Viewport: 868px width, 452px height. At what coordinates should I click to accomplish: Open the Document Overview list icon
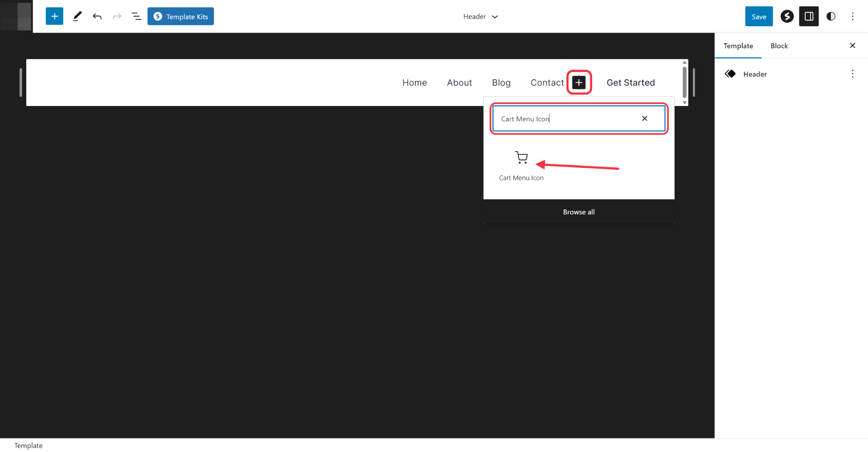tap(136, 16)
